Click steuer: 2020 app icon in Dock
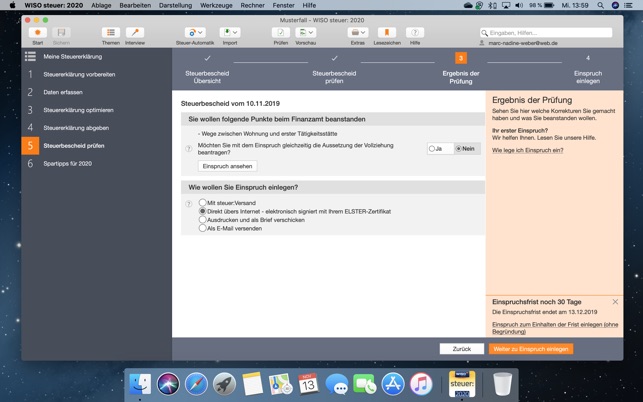This screenshot has height=402, width=643. click(462, 384)
